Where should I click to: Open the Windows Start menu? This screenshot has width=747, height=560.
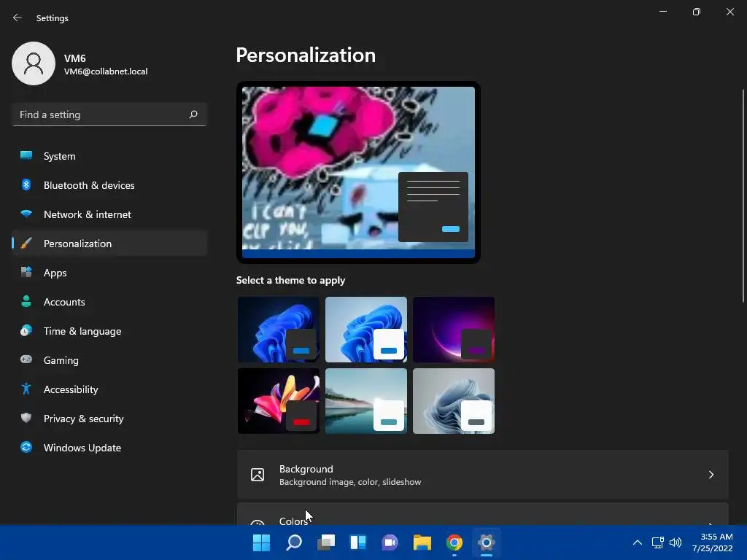click(261, 542)
